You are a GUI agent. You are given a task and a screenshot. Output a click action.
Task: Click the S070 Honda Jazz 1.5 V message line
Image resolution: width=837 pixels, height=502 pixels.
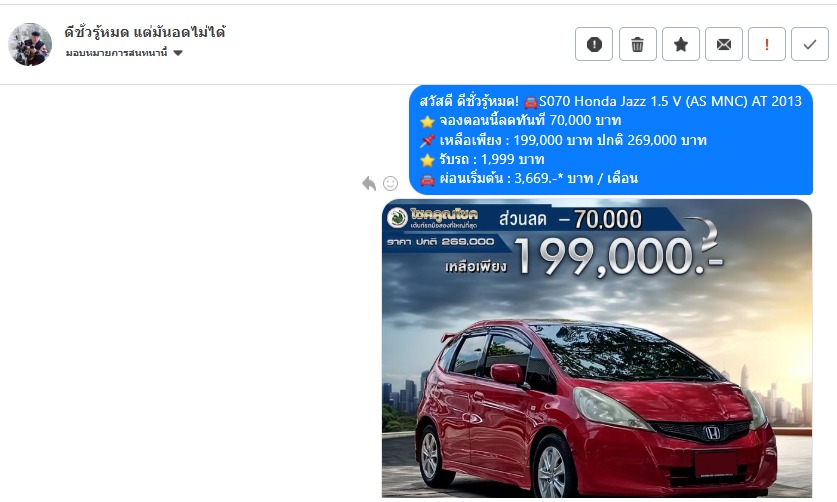point(611,101)
